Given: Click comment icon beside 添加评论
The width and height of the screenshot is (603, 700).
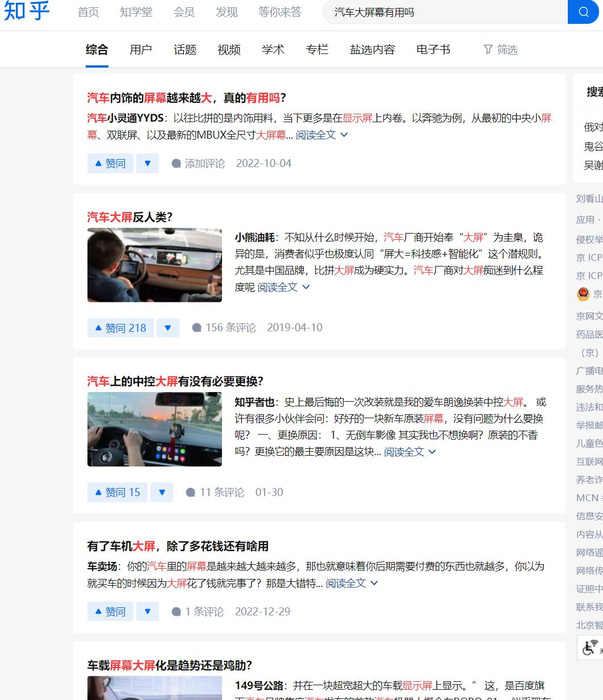Looking at the screenshot, I should point(176,164).
